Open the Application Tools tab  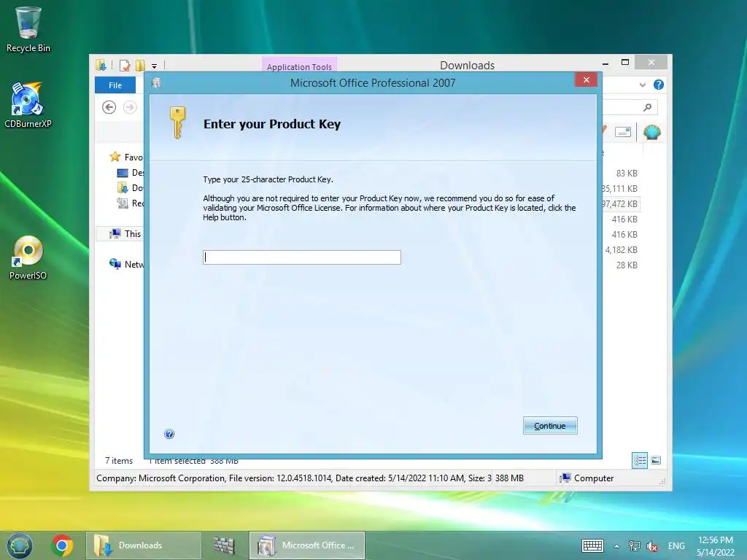point(299,66)
